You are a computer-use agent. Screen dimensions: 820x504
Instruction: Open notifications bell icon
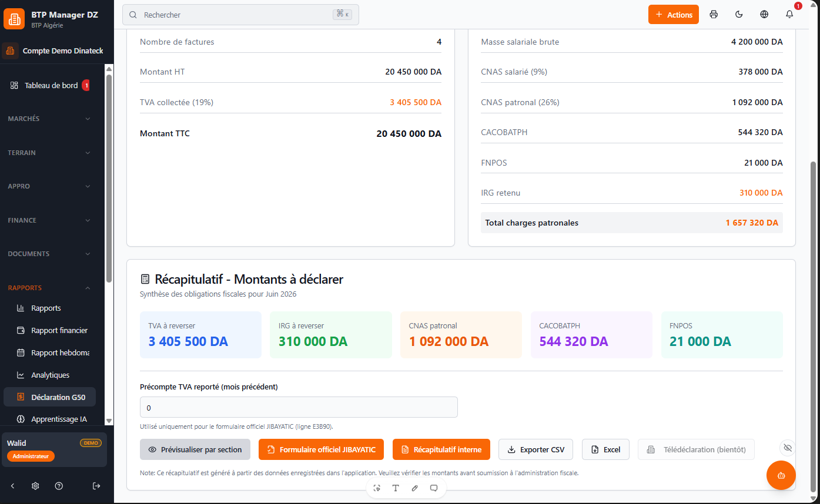pyautogui.click(x=789, y=15)
